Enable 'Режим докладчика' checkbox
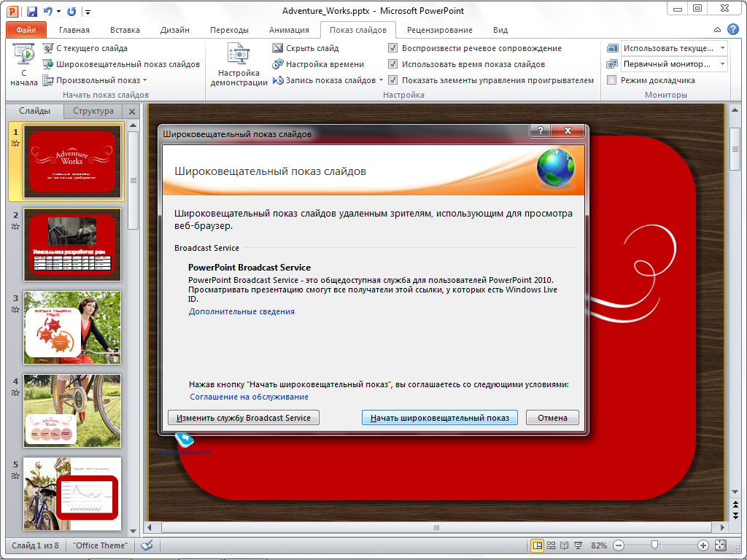 coord(612,80)
